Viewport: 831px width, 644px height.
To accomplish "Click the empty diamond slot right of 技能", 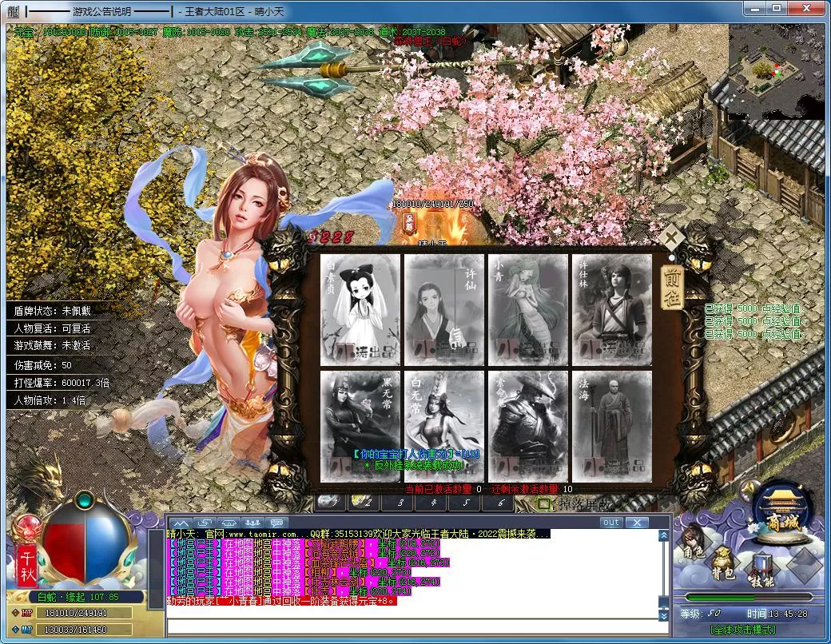I will tap(806, 566).
